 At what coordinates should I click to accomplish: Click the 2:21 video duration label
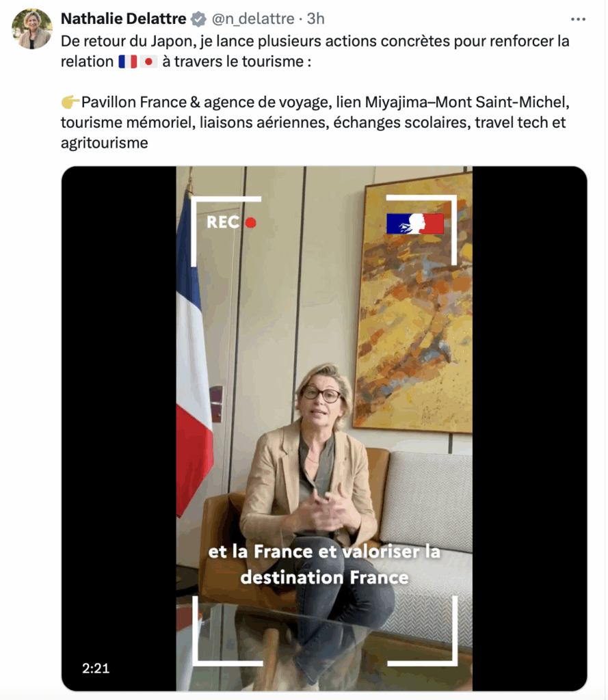tap(96, 669)
